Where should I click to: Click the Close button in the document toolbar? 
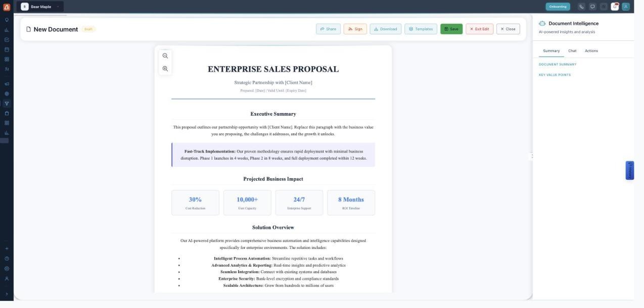click(x=508, y=29)
